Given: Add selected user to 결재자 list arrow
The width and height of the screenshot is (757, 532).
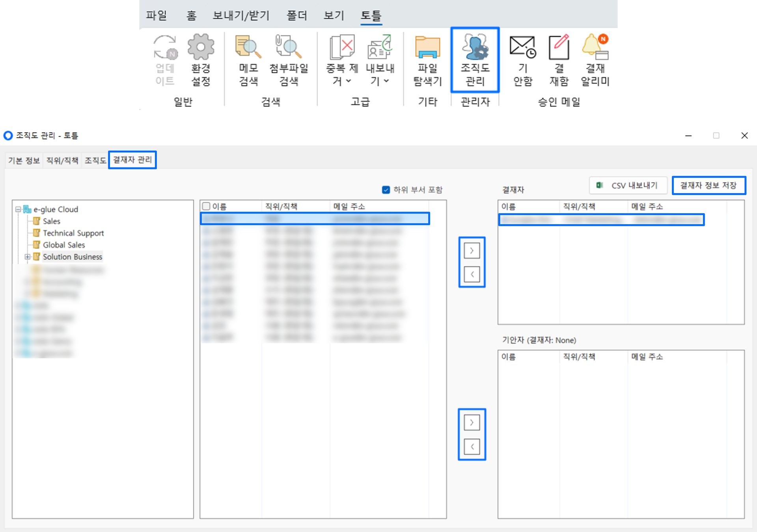Looking at the screenshot, I should (472, 251).
